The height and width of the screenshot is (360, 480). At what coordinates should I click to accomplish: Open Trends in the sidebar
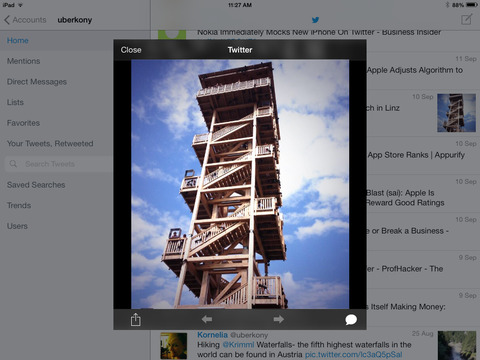(x=19, y=205)
